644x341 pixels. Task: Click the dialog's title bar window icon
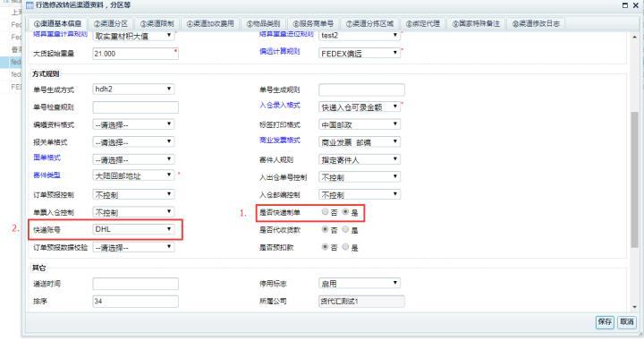30,5
